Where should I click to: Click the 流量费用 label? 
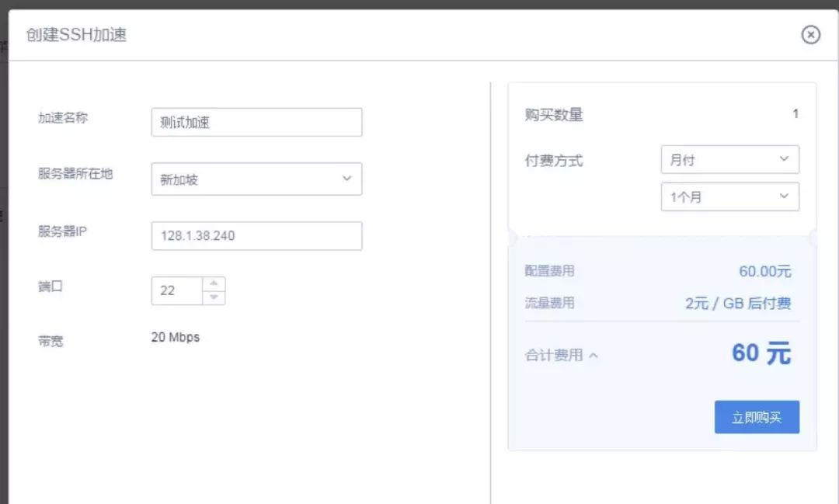click(549, 303)
